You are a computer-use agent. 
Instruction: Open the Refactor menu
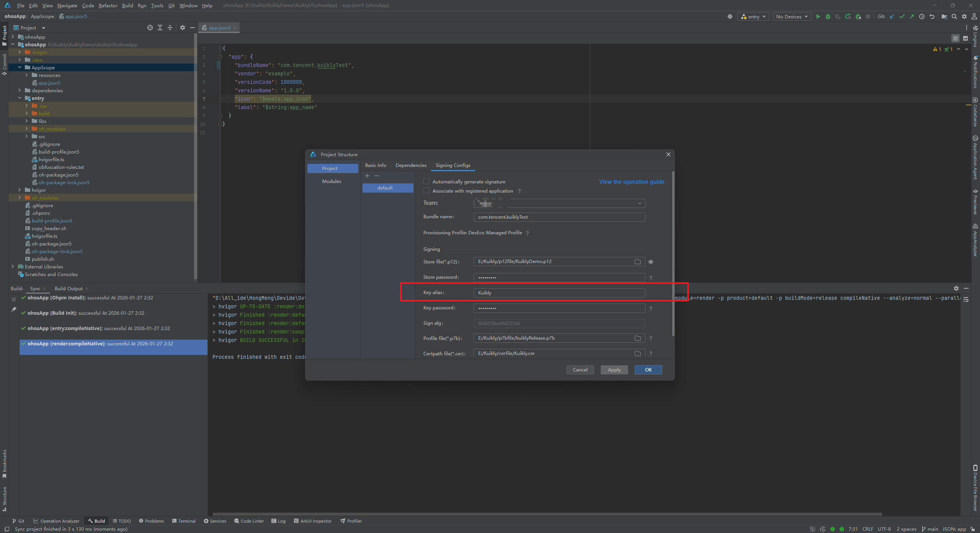pos(108,5)
